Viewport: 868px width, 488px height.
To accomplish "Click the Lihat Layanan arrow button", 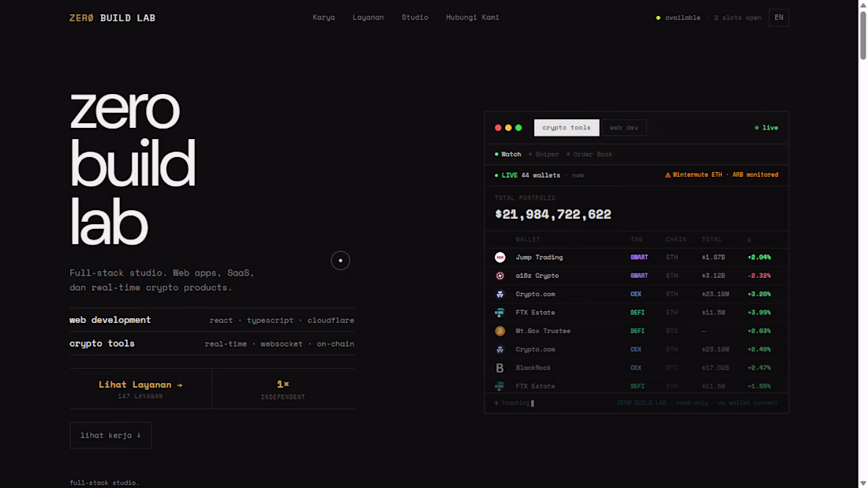I will [140, 389].
